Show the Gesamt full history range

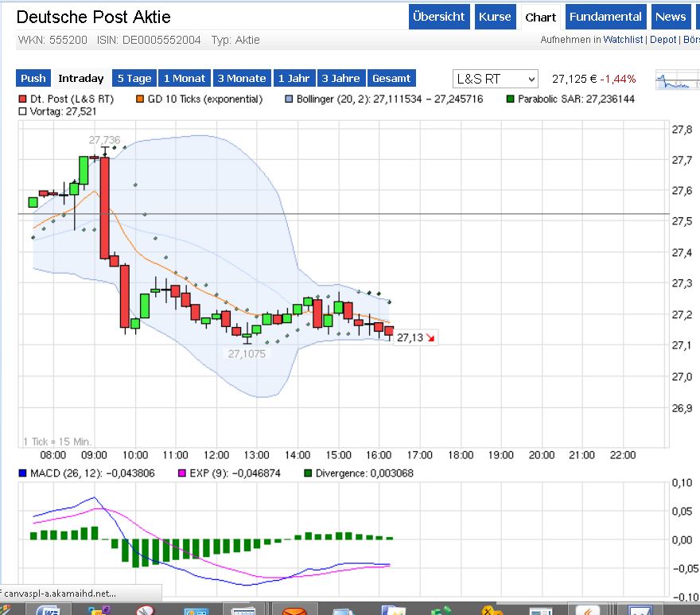click(392, 78)
